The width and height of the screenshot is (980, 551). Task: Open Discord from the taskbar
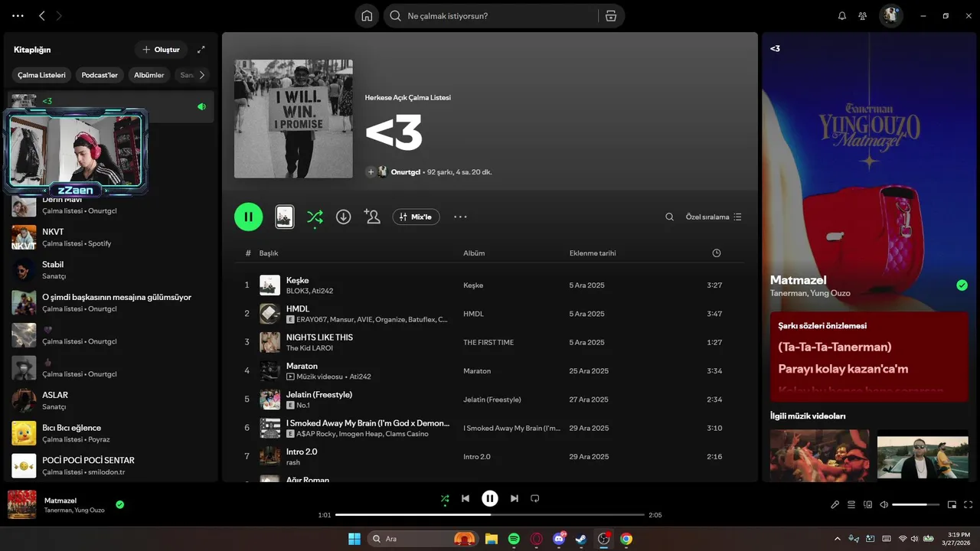[x=559, y=539]
